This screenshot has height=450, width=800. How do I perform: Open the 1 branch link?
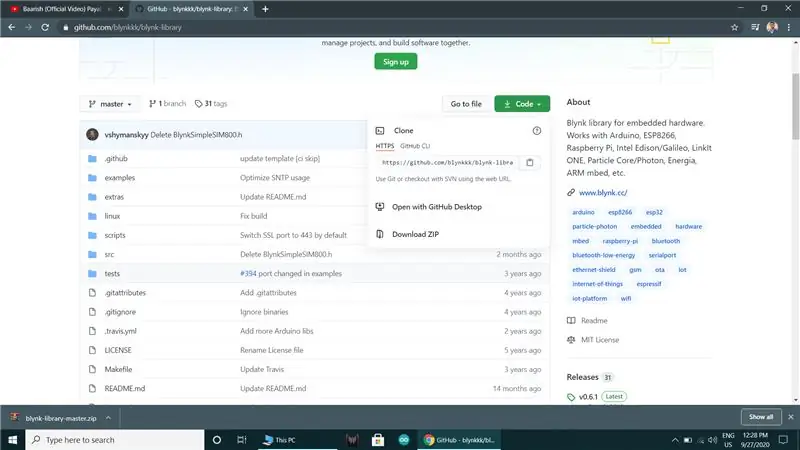pos(167,104)
